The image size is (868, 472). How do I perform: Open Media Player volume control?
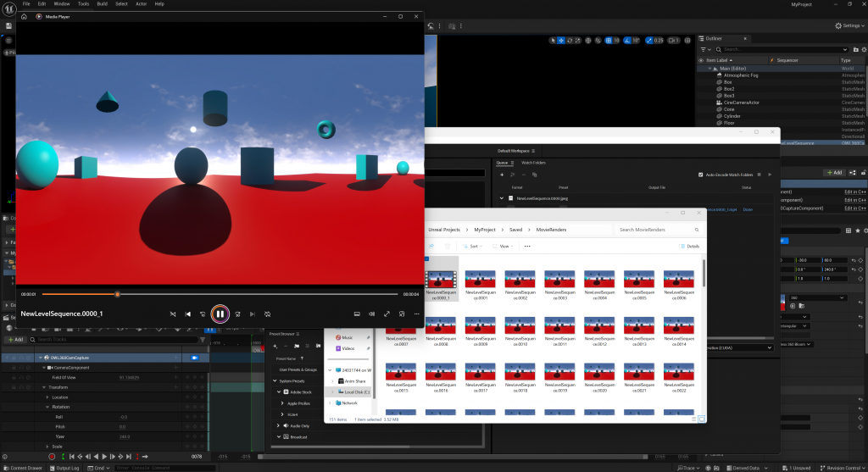372,314
